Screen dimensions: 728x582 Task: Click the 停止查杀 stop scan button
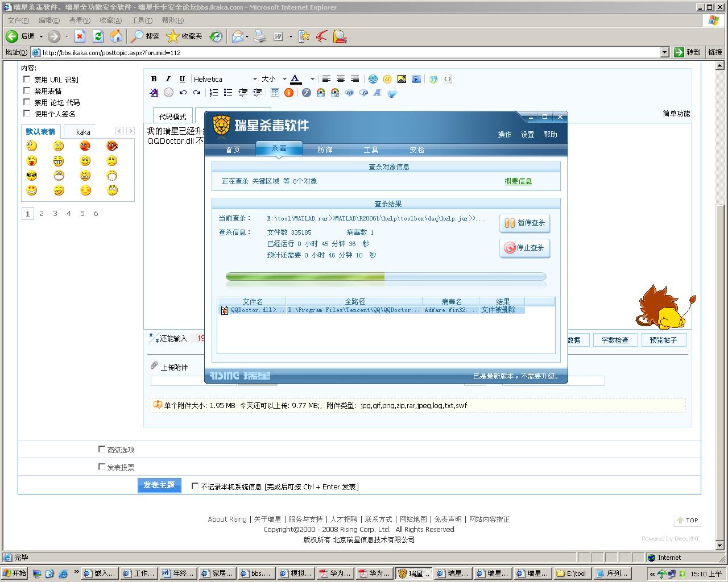coord(524,248)
